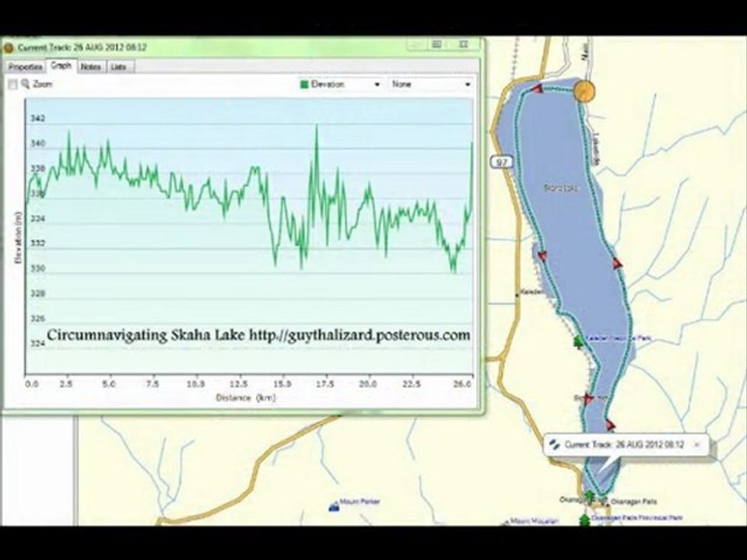Click the Zoom magnifier icon

click(26, 84)
